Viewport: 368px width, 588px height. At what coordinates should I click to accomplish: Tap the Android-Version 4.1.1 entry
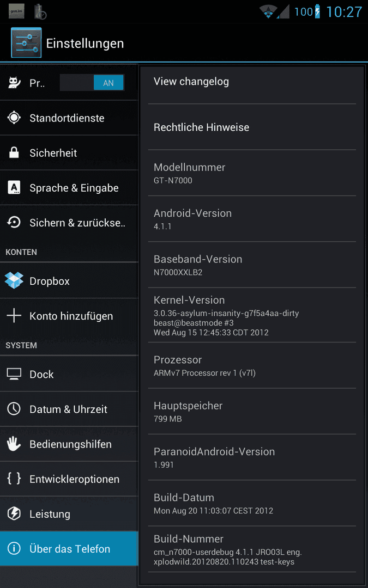(x=252, y=219)
